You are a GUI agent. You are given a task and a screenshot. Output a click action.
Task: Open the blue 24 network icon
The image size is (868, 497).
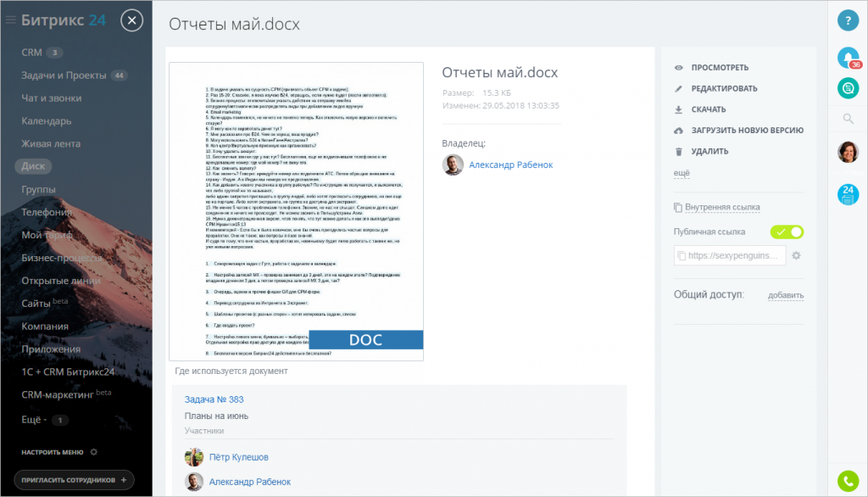[848, 194]
